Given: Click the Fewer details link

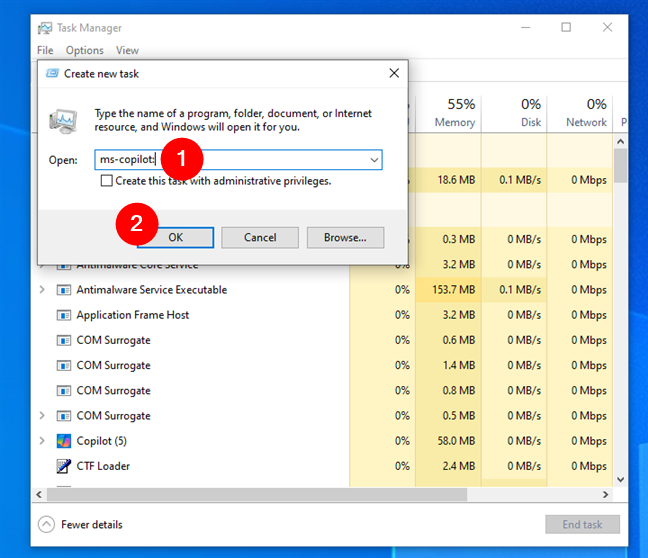Looking at the screenshot, I should [x=92, y=525].
